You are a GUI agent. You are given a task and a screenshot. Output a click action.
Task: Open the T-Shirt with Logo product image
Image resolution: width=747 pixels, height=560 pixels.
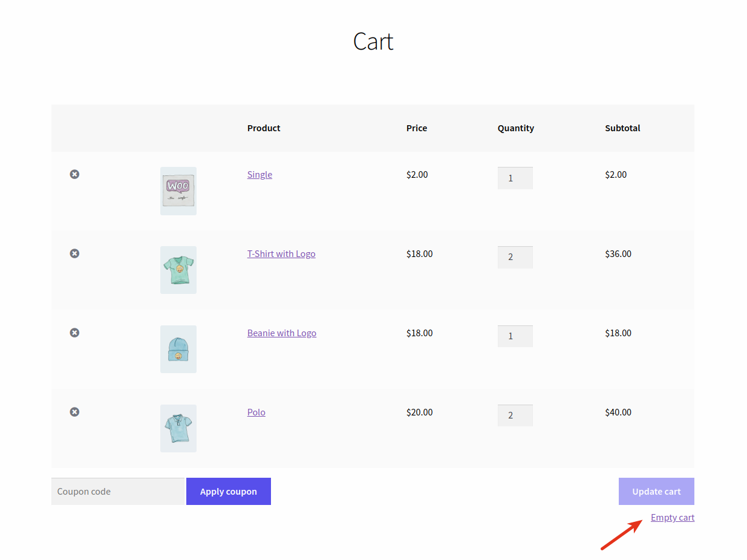(178, 270)
